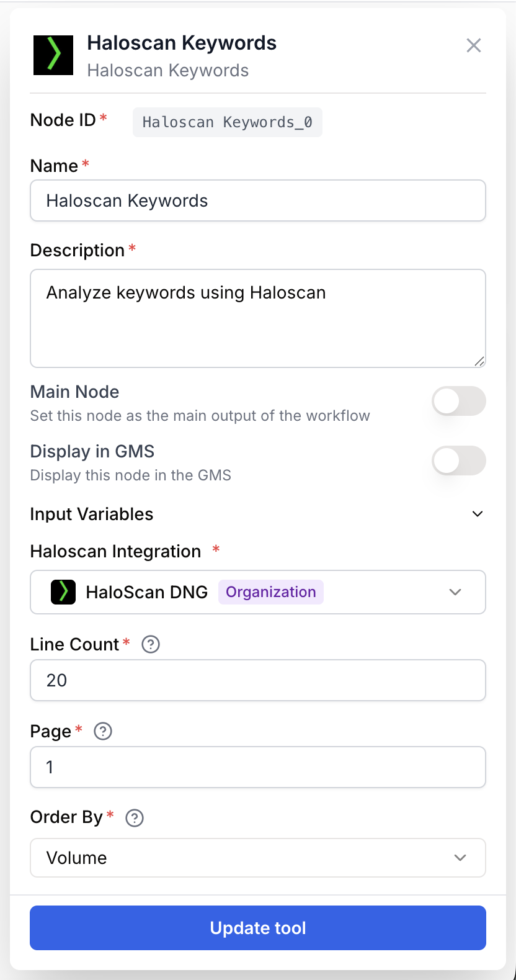
Task: Click the Haloscan Keywords title text
Action: coord(182,43)
